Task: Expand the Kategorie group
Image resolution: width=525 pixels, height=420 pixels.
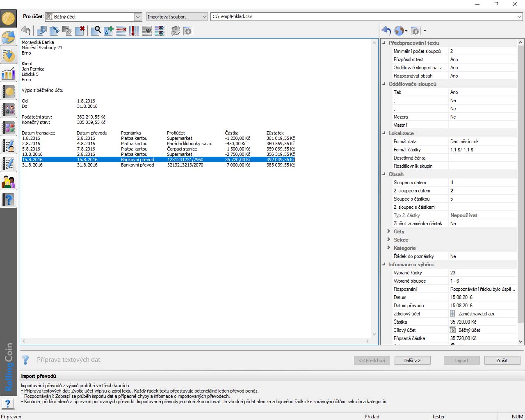Action: click(389, 248)
